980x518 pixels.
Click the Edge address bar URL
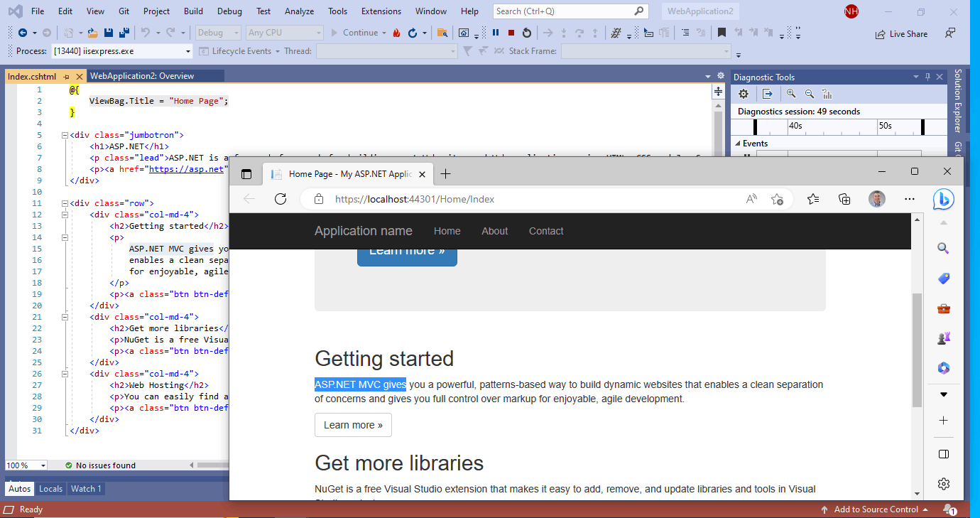pos(415,200)
